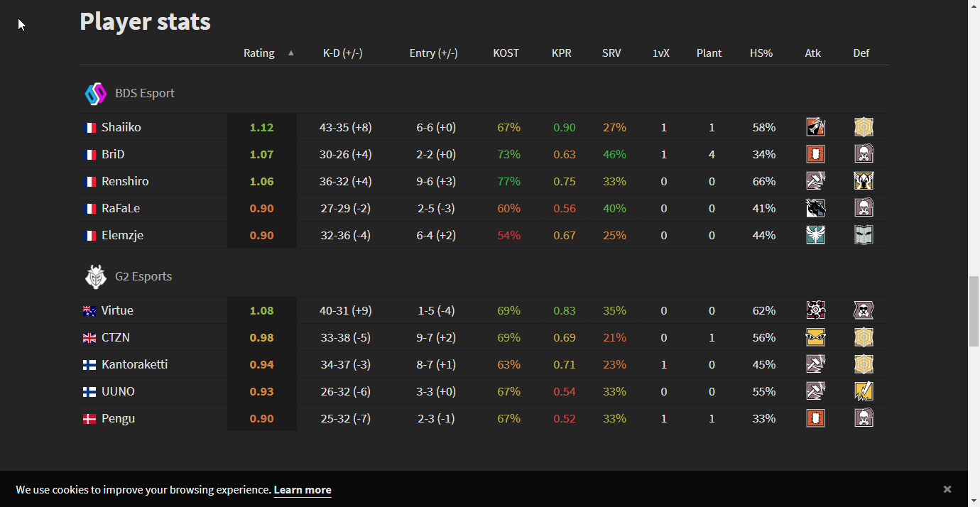
Task: Click CTZN's attack operator icon
Action: pyautogui.click(x=815, y=337)
